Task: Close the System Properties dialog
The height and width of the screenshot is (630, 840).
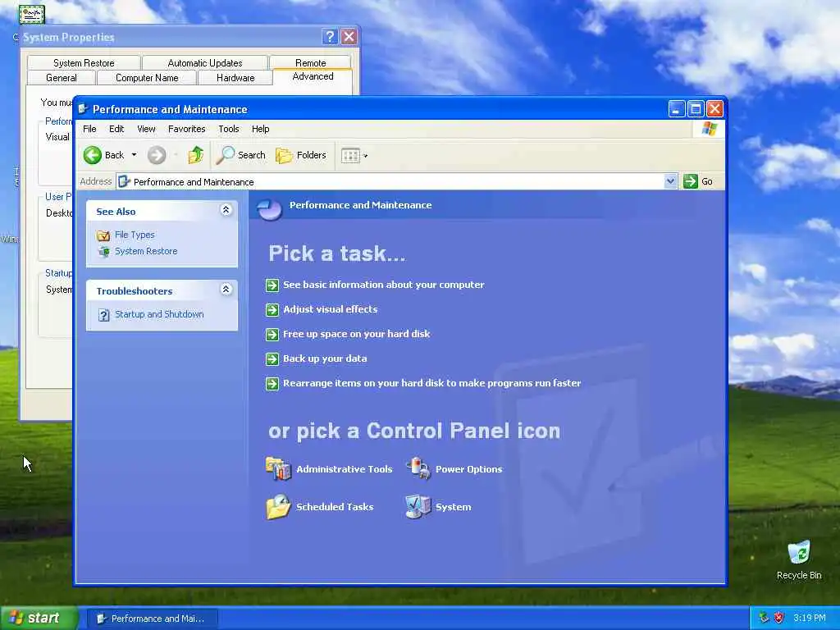Action: (349, 36)
